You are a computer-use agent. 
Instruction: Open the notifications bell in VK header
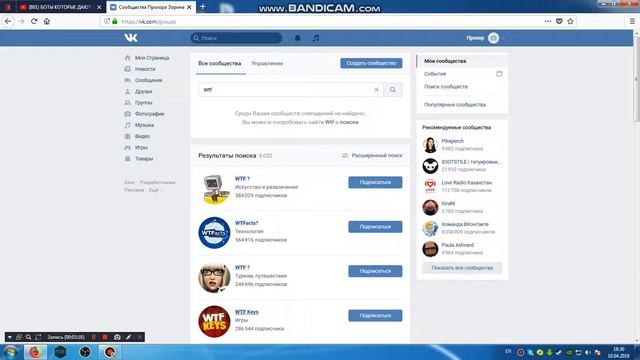click(x=298, y=38)
